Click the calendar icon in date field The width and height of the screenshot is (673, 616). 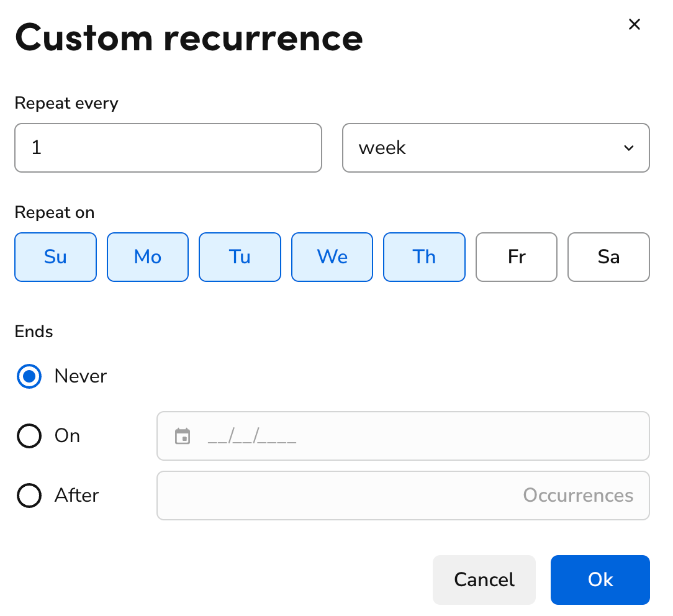182,435
